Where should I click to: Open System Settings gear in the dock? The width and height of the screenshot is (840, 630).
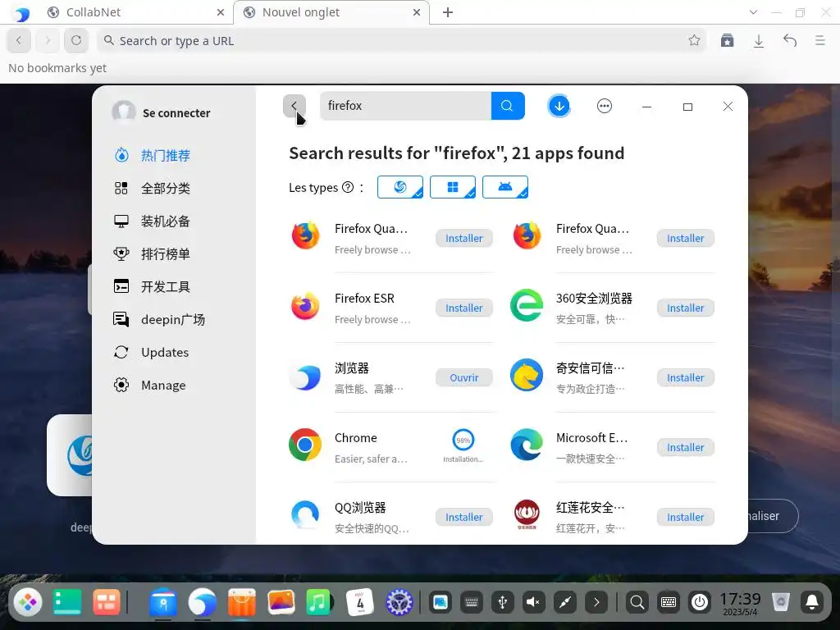click(399, 603)
